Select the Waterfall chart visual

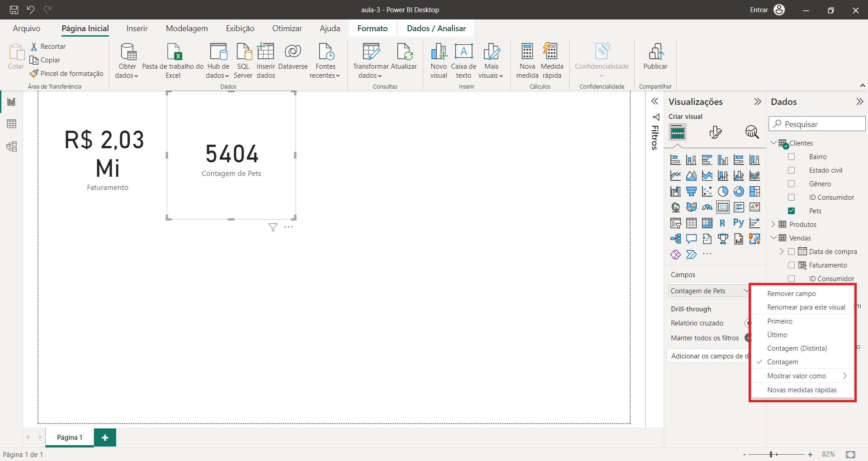675,191
